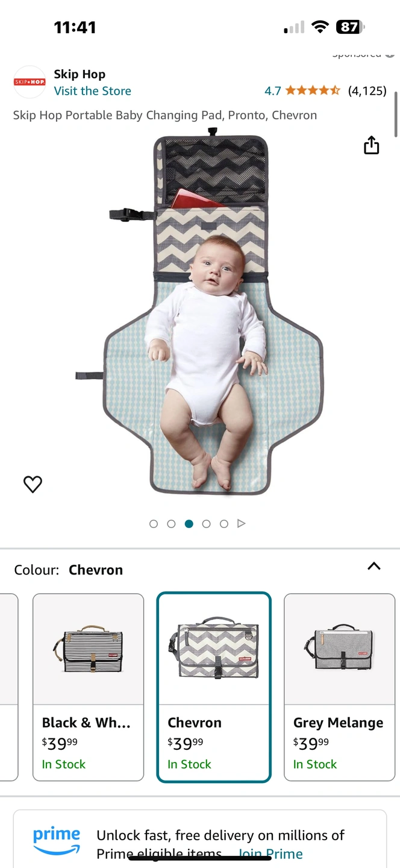
Task: Select the Chevron colour option card
Action: point(214,687)
